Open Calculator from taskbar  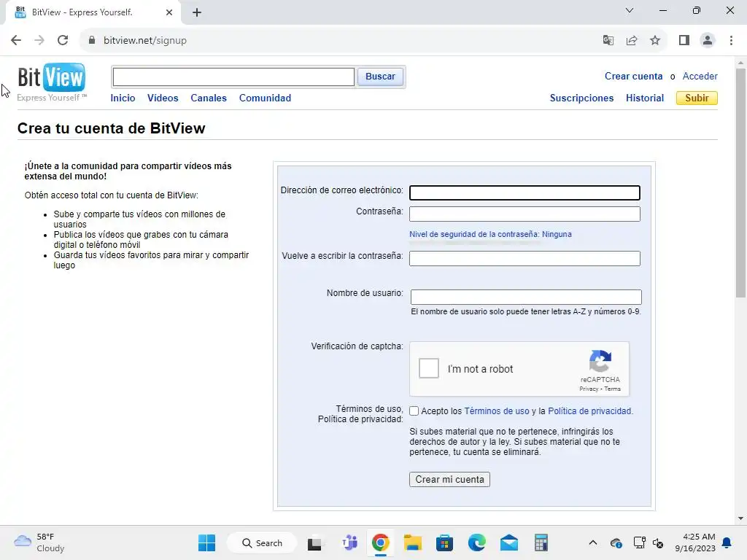pyautogui.click(x=541, y=542)
